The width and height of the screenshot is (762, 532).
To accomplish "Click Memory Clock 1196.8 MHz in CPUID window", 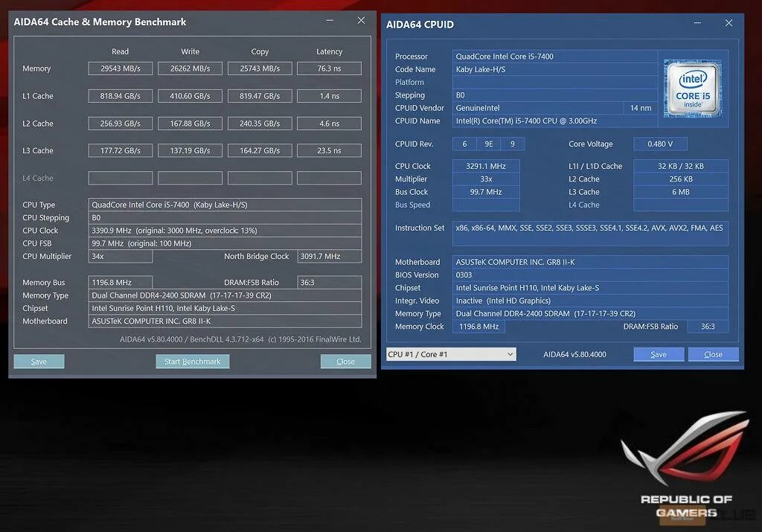I will [478, 327].
